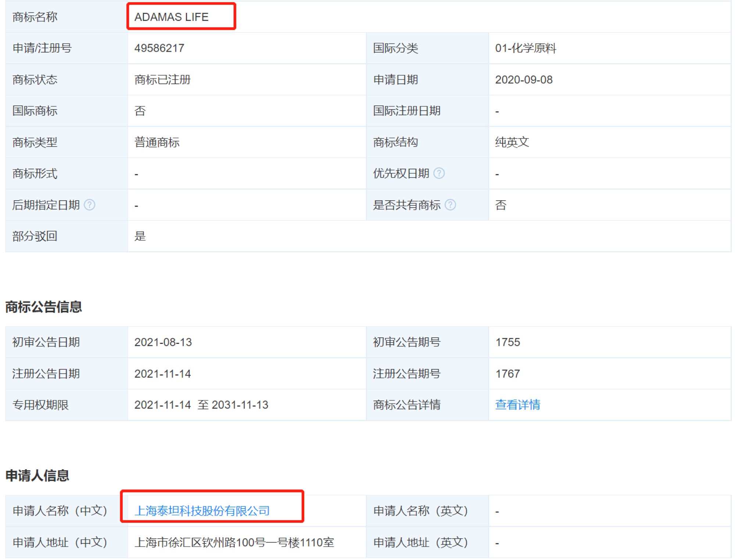This screenshot has height=560, width=735.
Task: Click the 部分驳回 field label
Action: pos(35,236)
